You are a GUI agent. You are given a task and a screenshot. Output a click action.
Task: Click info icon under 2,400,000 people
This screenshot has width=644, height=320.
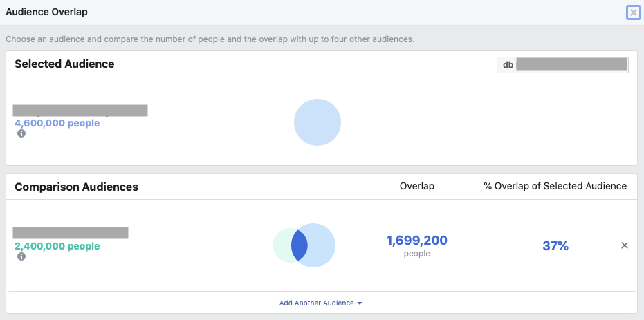21,256
